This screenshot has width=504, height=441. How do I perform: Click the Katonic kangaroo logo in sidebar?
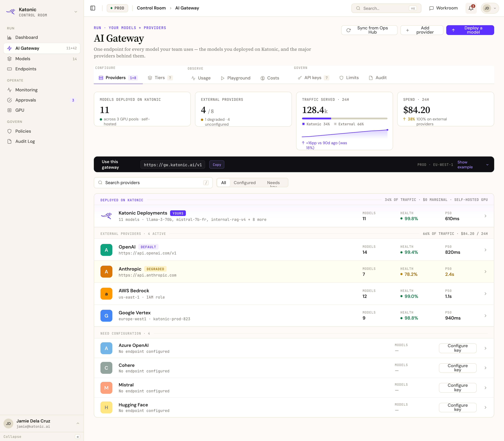pos(11,12)
